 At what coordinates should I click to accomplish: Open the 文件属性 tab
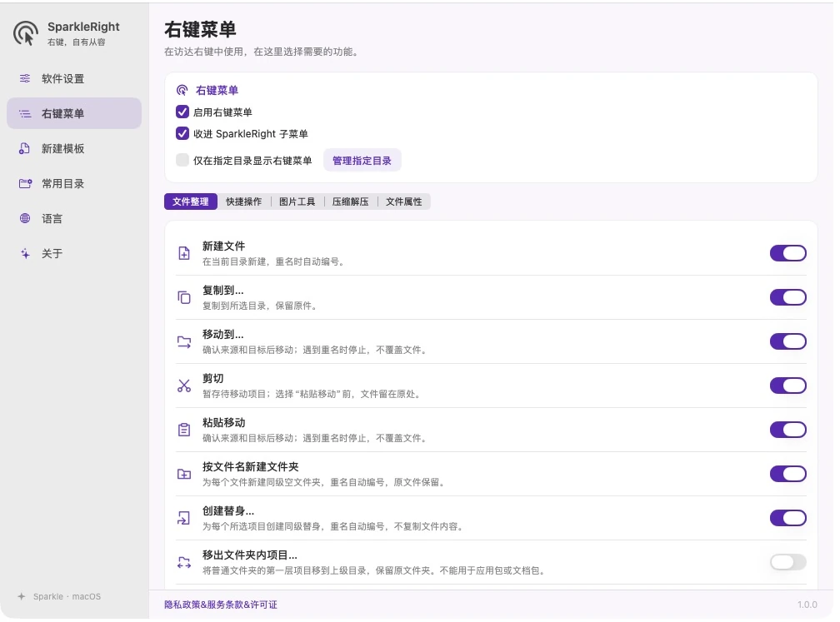(404, 202)
